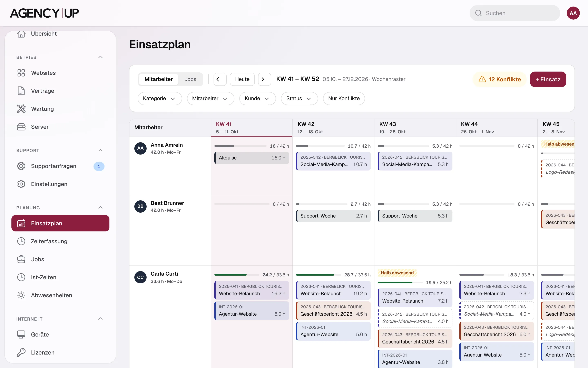
Task: Collapse the SUPPORT sidebar section
Action: click(x=100, y=150)
